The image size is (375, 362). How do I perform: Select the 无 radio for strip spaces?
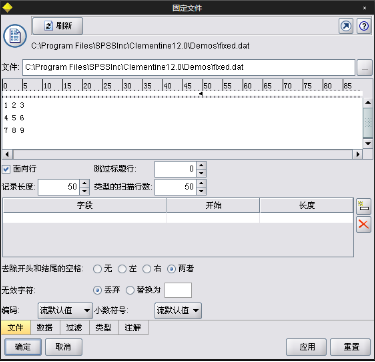(97, 269)
